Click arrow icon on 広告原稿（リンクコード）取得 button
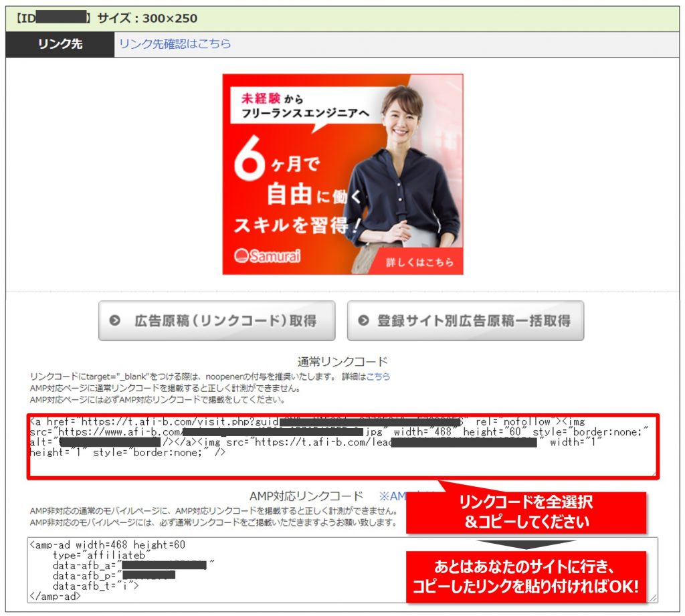This screenshot has width=685, height=616. pos(115,321)
